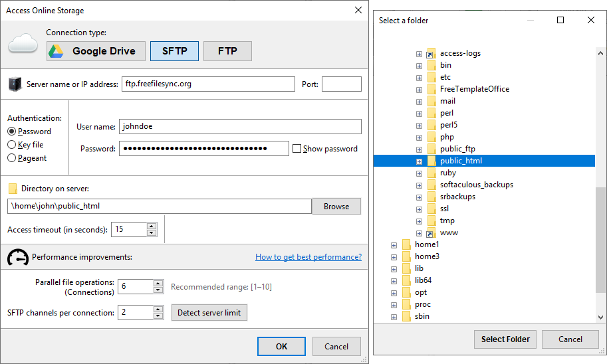This screenshot has height=364, width=607.
Task: Click the cloud storage icon
Action: click(23, 45)
